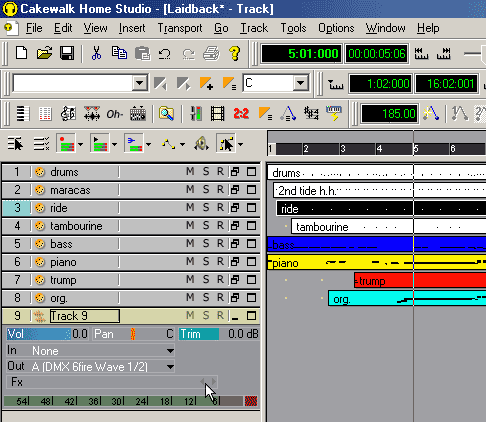Mute the trump track
The width and height of the screenshot is (486, 422).
point(190,279)
